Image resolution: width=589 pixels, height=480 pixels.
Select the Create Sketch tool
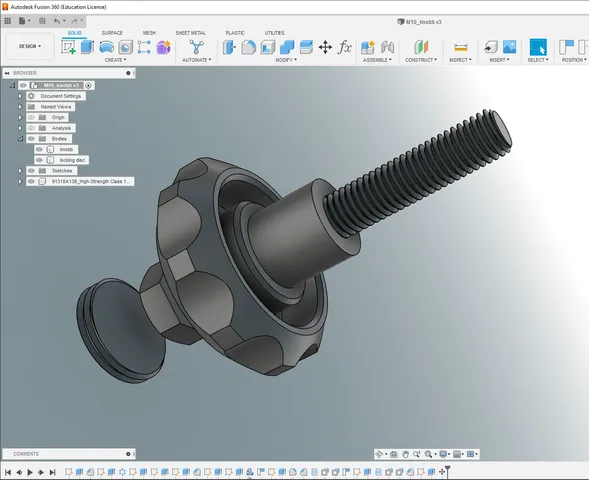68,47
